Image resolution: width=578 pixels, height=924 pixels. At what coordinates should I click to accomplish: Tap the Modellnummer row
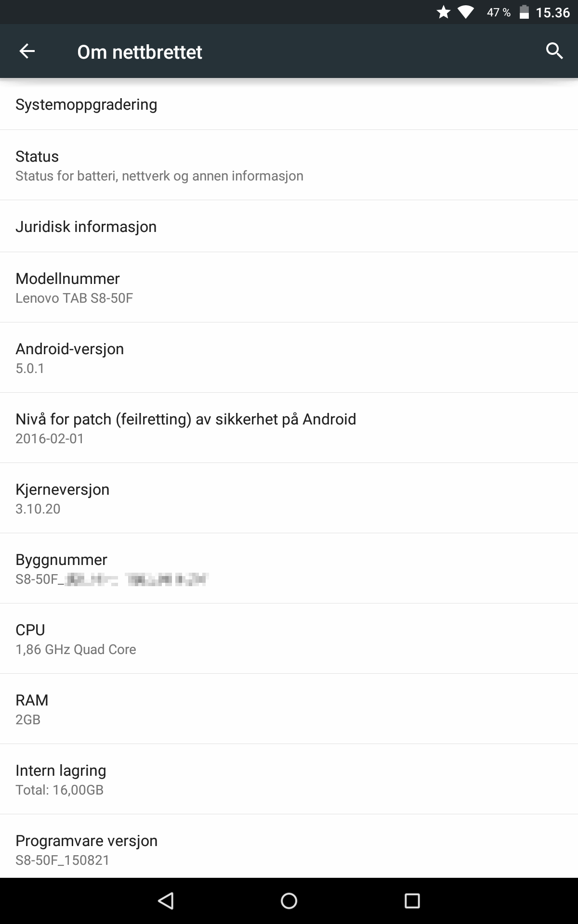(x=289, y=287)
